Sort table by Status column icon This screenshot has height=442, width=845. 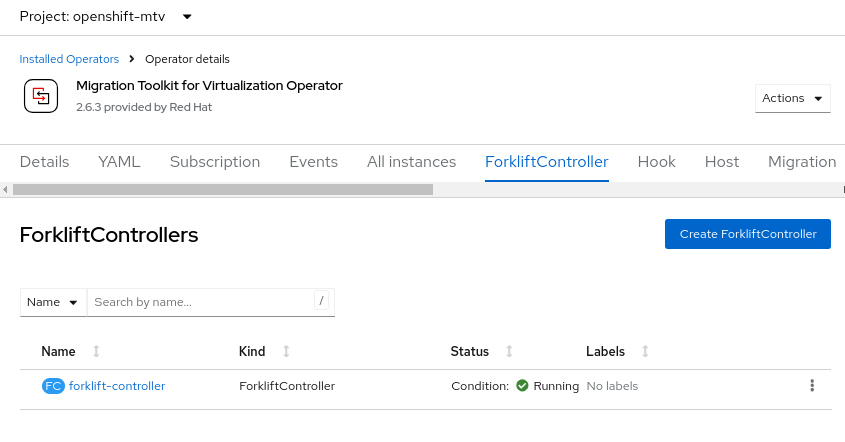(x=509, y=352)
